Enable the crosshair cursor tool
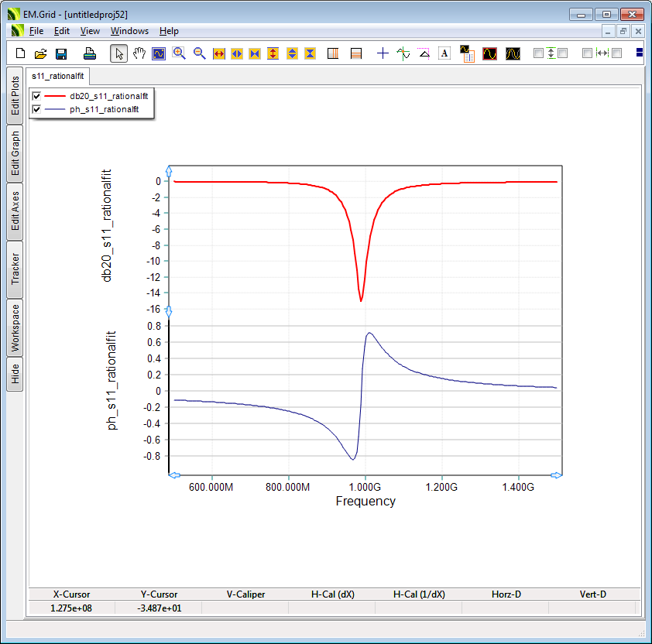 pyautogui.click(x=383, y=53)
